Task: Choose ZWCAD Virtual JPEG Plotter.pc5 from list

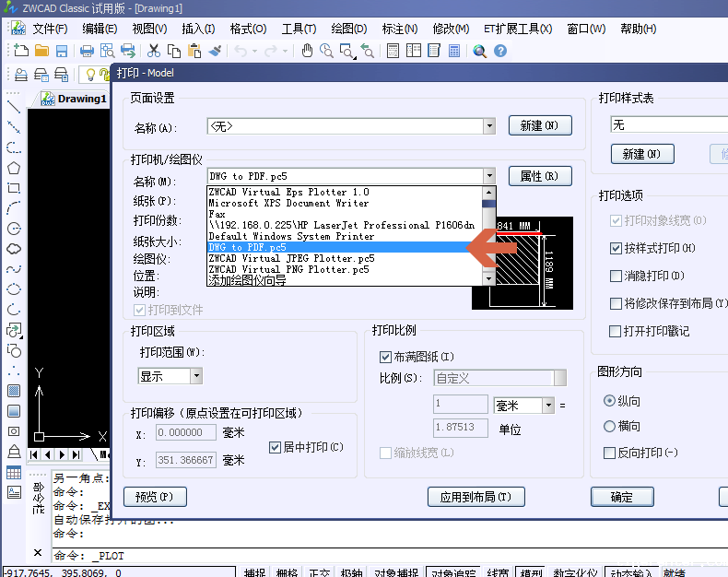Action: [291, 259]
